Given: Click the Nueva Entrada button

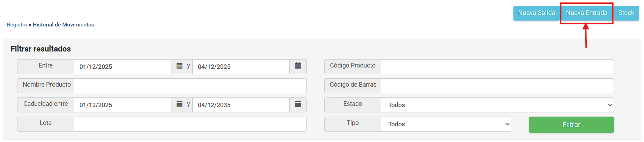Looking at the screenshot, I should [x=586, y=13].
